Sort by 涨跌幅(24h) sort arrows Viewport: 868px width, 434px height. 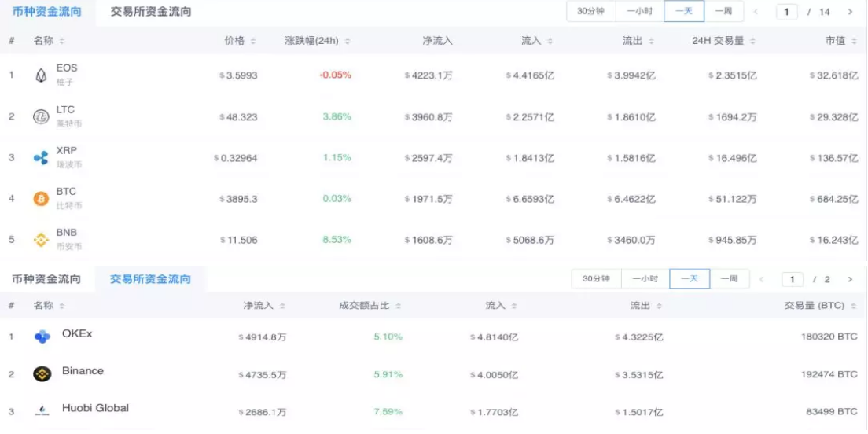pyautogui.click(x=347, y=42)
